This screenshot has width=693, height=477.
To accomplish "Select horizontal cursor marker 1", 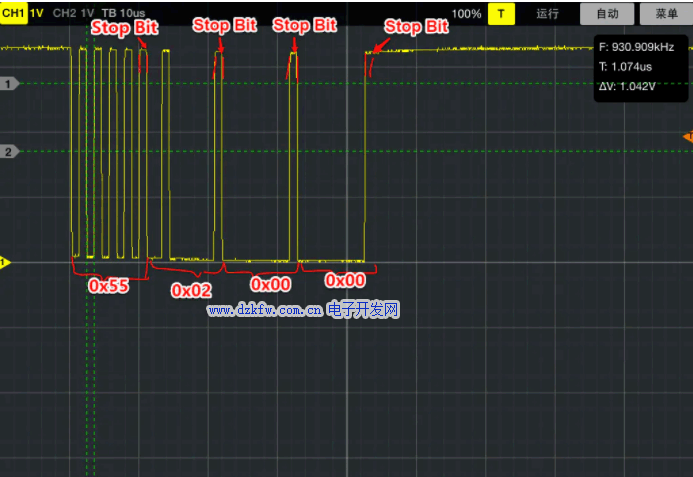I will tap(9, 84).
